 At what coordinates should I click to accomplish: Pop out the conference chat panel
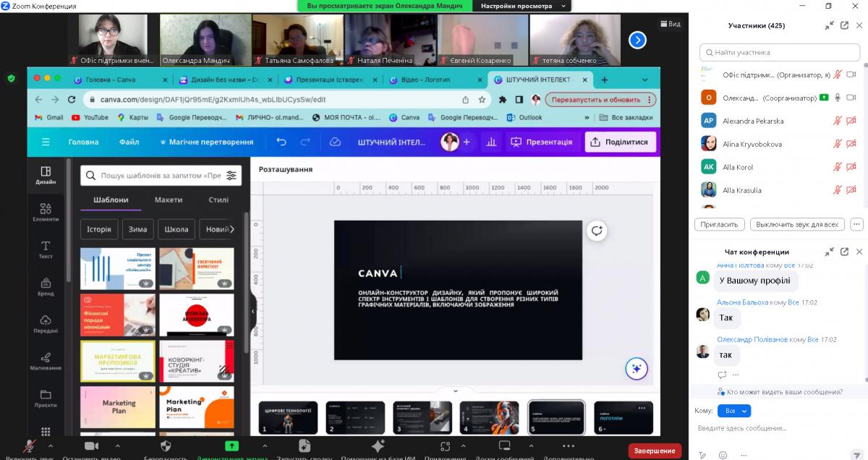coord(844,252)
